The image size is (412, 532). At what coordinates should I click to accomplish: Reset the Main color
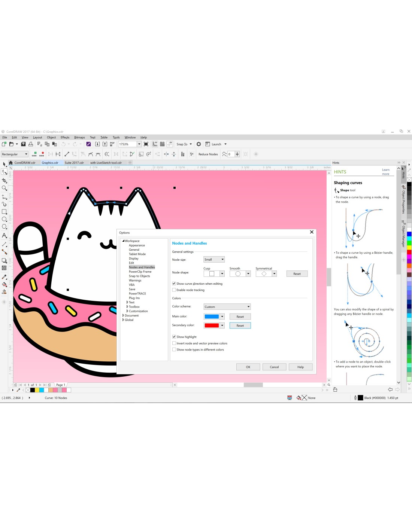(x=240, y=317)
